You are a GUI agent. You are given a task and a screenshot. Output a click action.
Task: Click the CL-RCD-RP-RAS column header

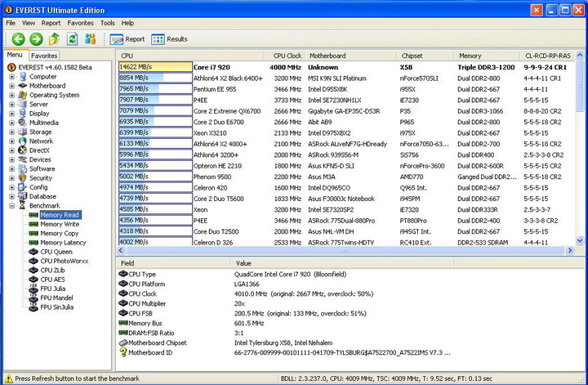tap(547, 56)
